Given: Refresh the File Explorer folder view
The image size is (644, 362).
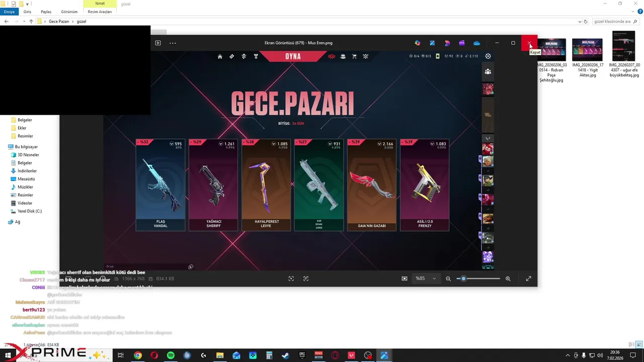Looking at the screenshot, I should pos(586,22).
